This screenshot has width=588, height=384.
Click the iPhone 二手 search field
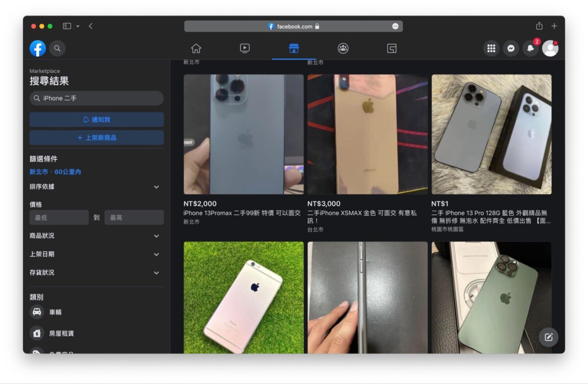click(x=97, y=98)
